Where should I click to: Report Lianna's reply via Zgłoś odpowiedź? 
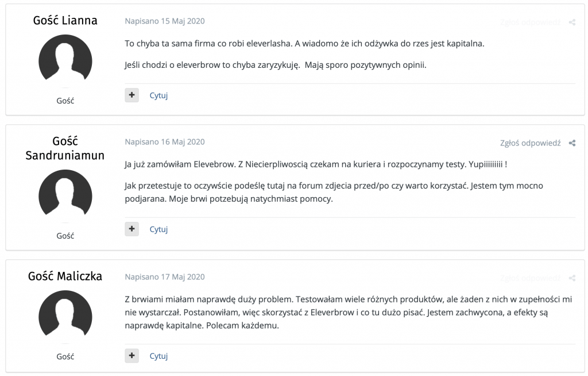click(529, 22)
